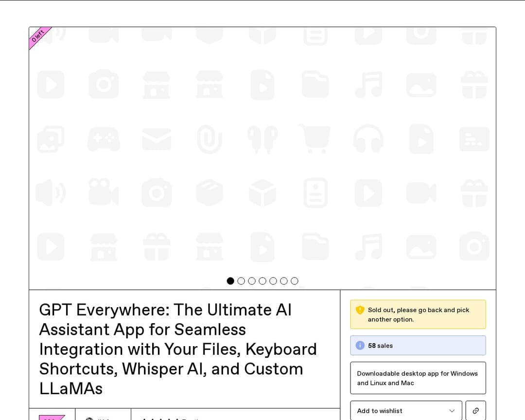Click the yellow shield warning icon

(x=360, y=310)
